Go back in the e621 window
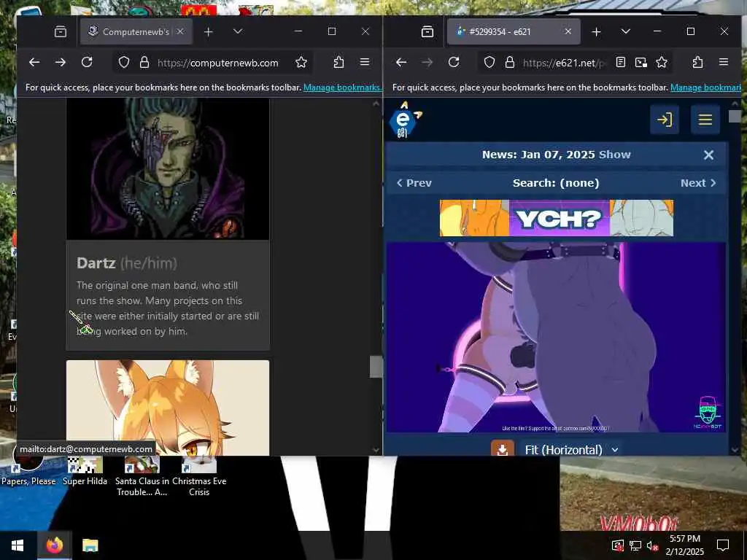The image size is (747, 560). tap(401, 63)
